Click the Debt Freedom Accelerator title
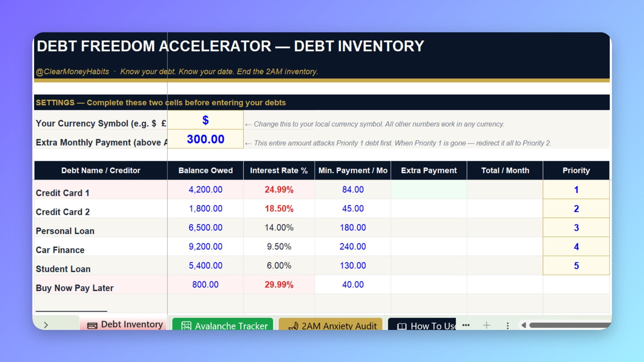 coord(230,46)
